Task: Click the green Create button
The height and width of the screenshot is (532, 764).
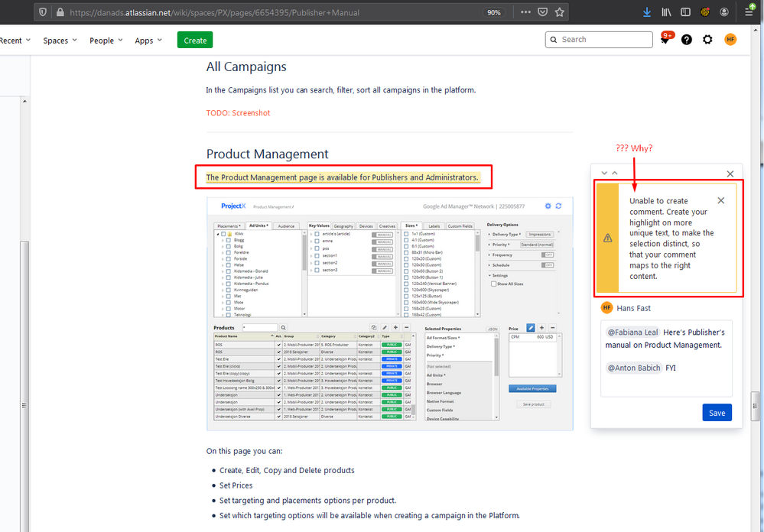Action: click(195, 41)
